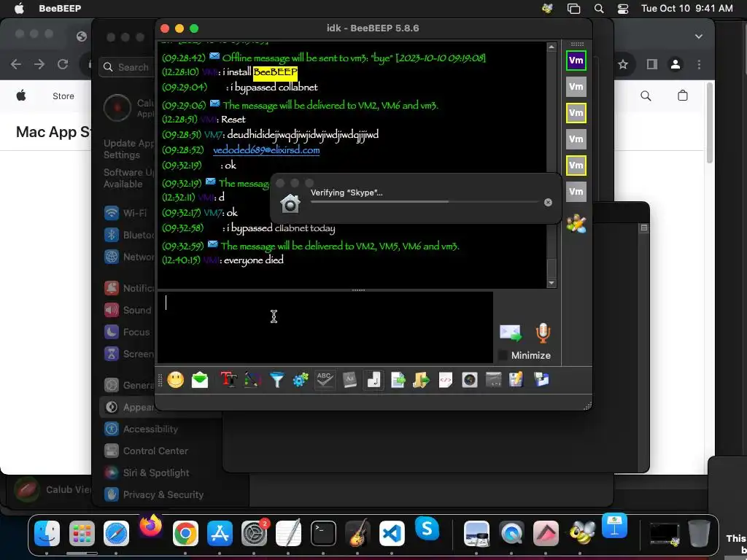Open Control Center in System Settings sidebar
Image resolution: width=747 pixels, height=560 pixels.
(x=147, y=451)
